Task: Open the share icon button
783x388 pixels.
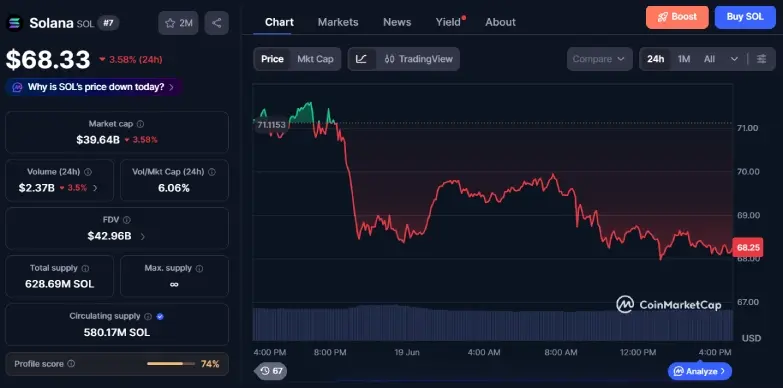Action: [217, 23]
